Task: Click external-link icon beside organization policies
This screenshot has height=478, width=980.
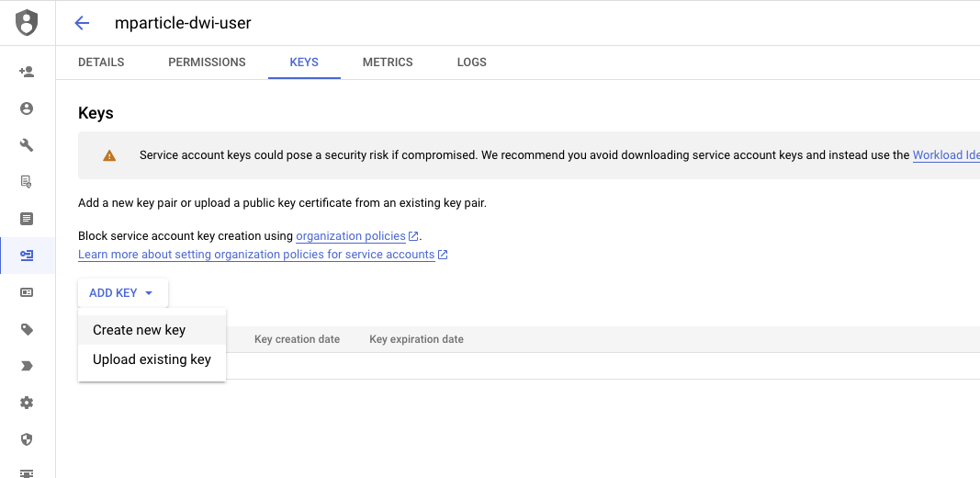Action: pyautogui.click(x=413, y=236)
